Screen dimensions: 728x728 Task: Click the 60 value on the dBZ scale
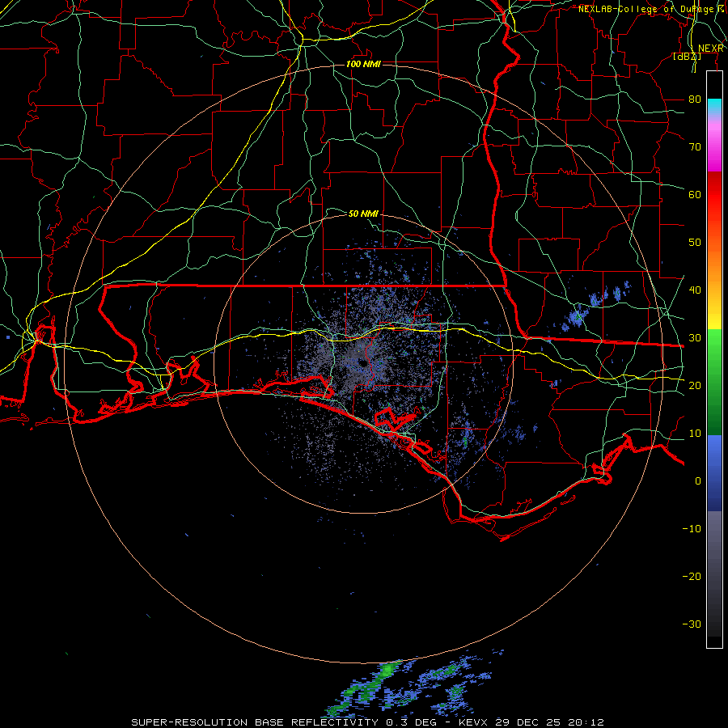[x=695, y=194]
